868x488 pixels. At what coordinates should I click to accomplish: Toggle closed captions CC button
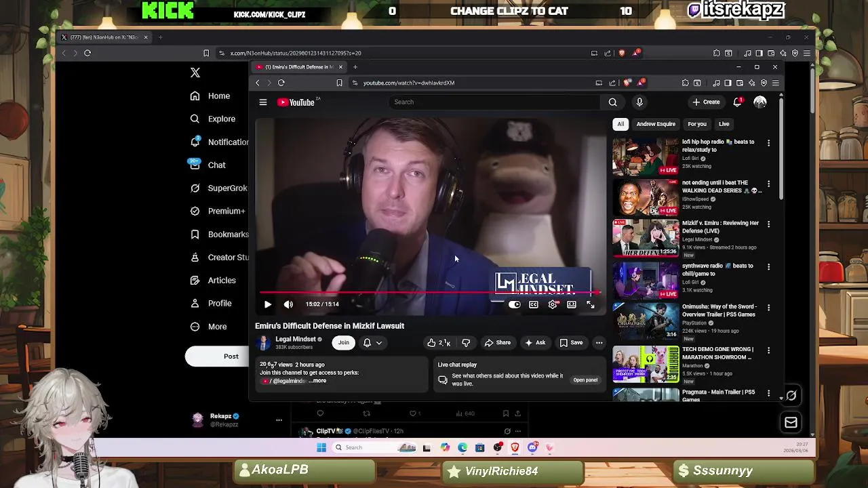point(534,304)
